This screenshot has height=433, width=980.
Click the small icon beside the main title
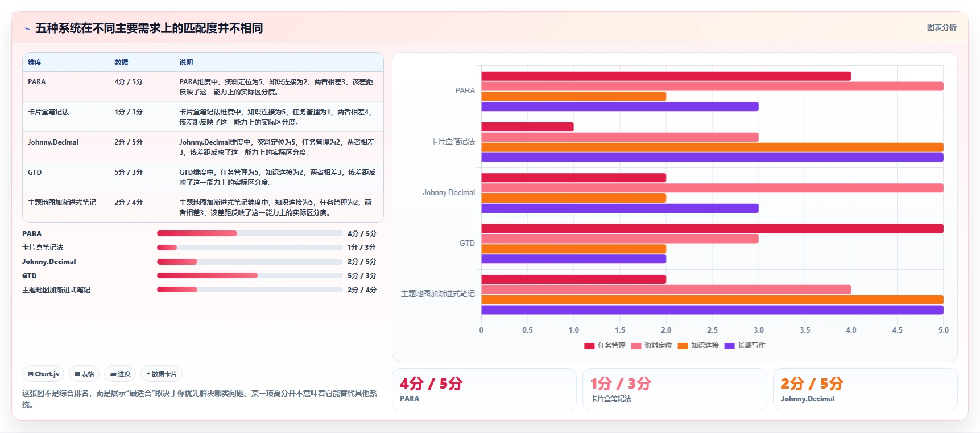pos(27,28)
